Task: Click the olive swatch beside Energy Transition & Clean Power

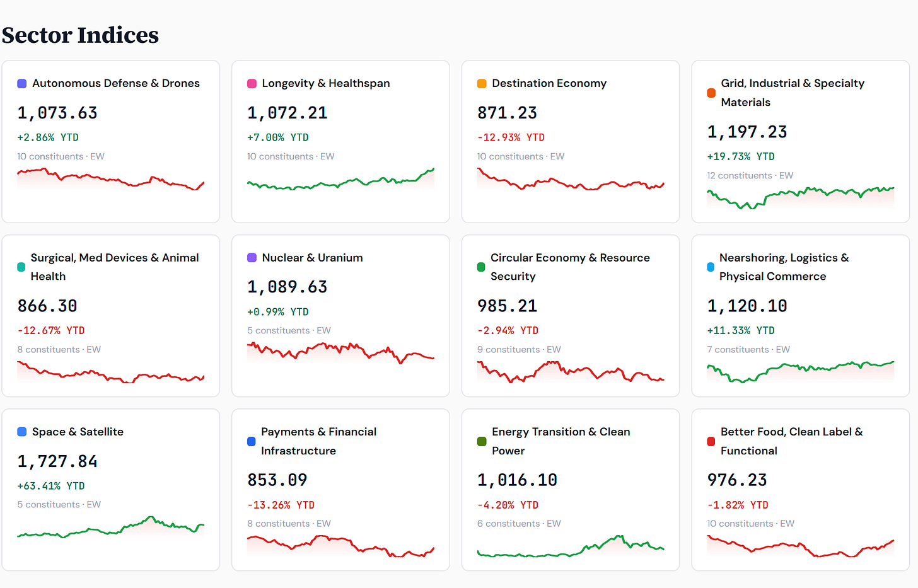Action: (x=482, y=441)
